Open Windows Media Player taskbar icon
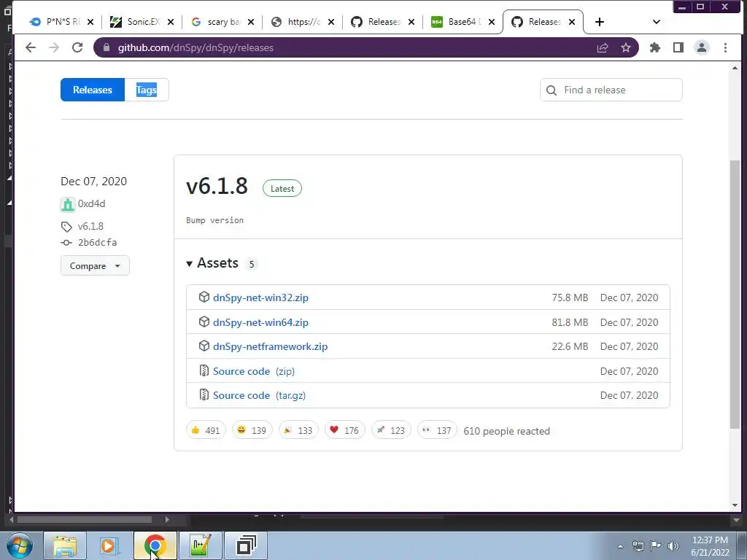The width and height of the screenshot is (747, 560). (110, 545)
